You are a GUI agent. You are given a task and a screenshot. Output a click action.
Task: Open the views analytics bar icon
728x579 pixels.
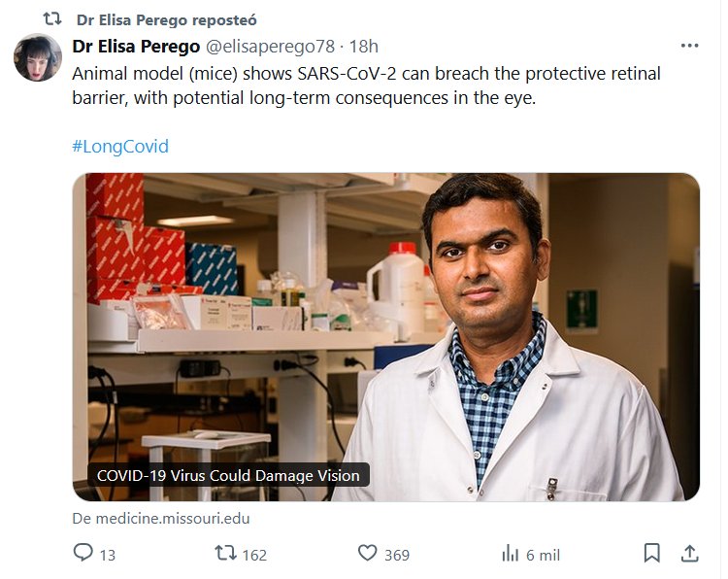(x=510, y=554)
